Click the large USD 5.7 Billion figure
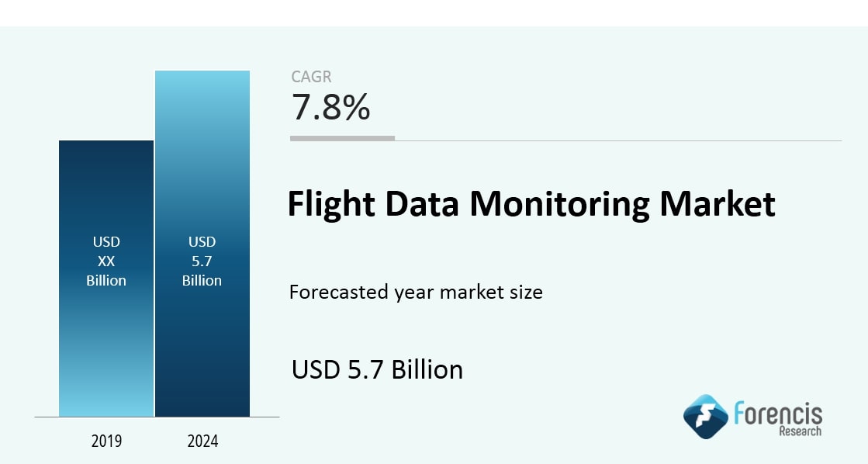The width and height of the screenshot is (868, 464). click(x=377, y=369)
